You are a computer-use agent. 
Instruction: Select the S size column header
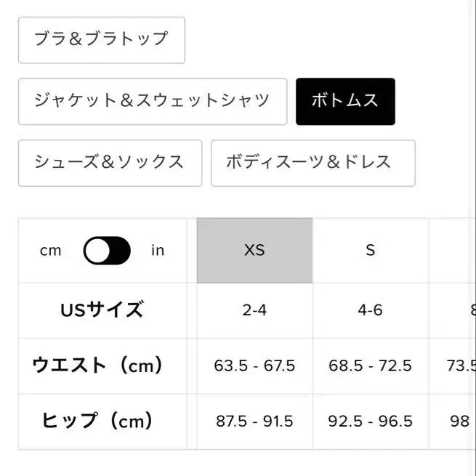[x=371, y=251]
